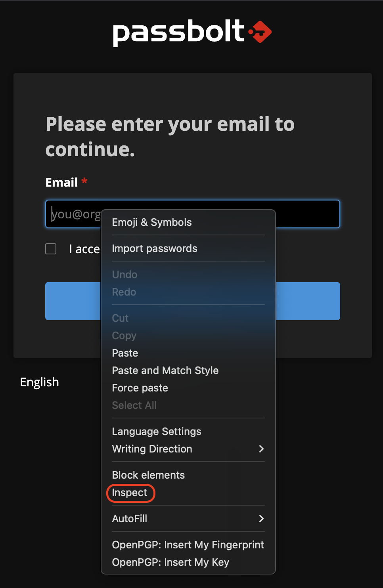The image size is (383, 588).
Task: Choose Redo from the context menu
Action: (x=124, y=292)
